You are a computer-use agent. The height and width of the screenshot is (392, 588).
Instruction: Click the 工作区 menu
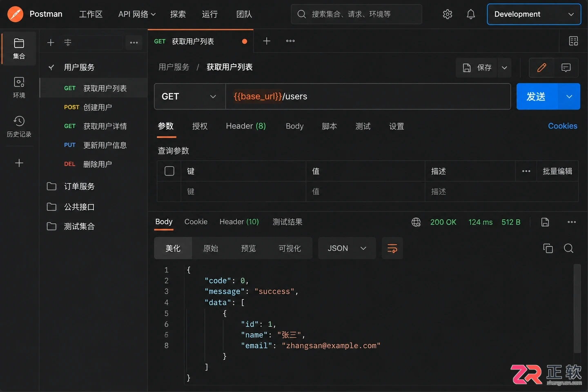point(91,14)
